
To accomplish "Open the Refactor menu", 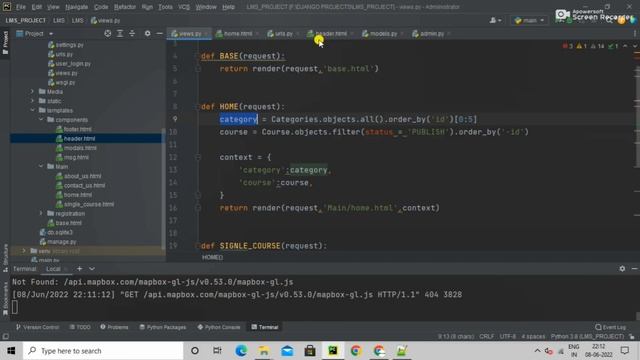I will click(125, 7).
